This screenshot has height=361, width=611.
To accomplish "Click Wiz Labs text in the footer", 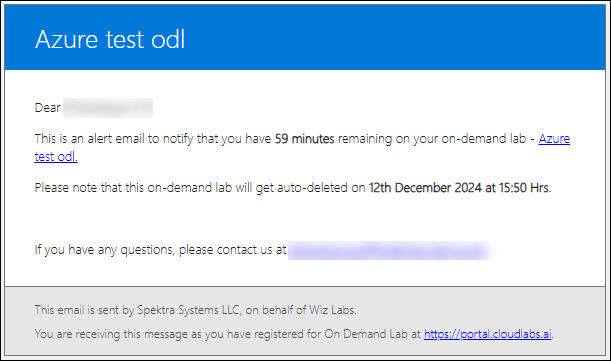I will click(332, 310).
